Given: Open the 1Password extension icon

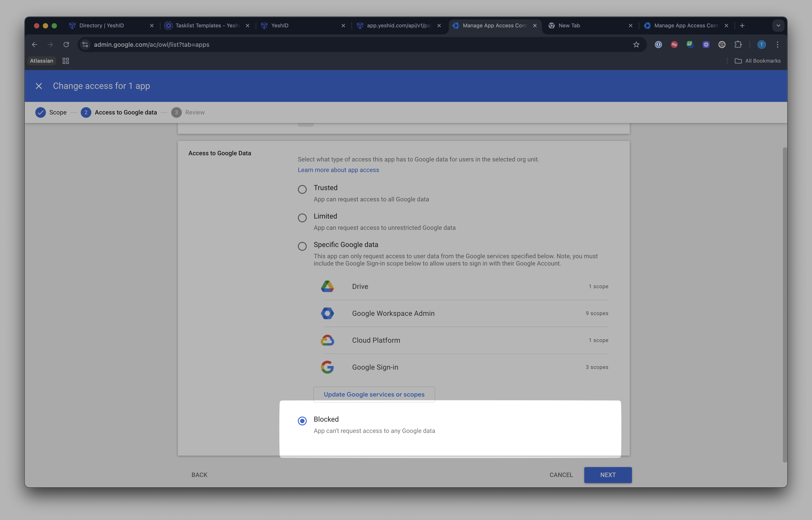Looking at the screenshot, I should pyautogui.click(x=658, y=45).
